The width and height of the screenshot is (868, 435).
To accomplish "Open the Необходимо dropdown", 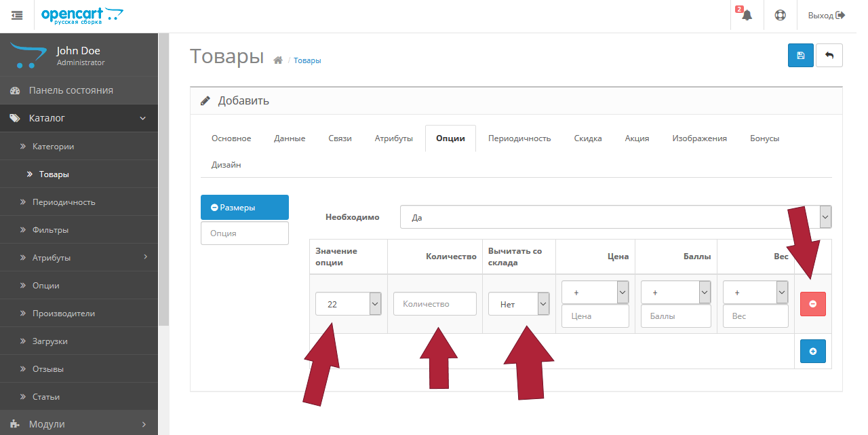I will click(616, 217).
